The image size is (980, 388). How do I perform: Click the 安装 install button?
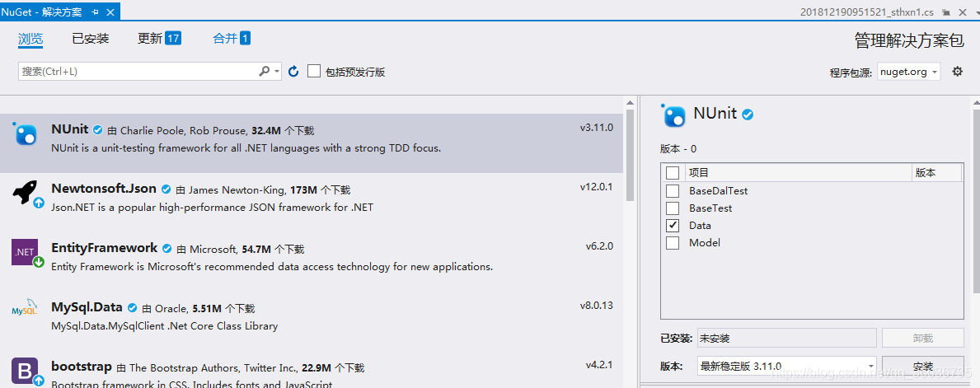pyautogui.click(x=922, y=366)
